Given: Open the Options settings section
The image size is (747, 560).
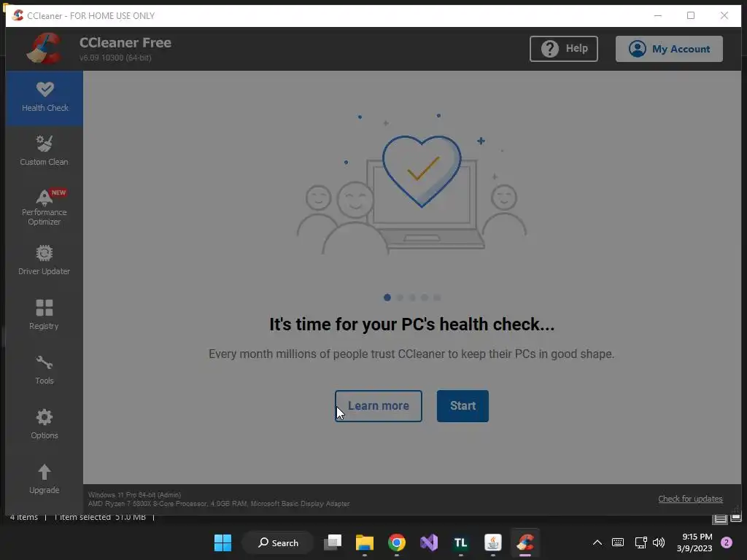Looking at the screenshot, I should [x=44, y=424].
